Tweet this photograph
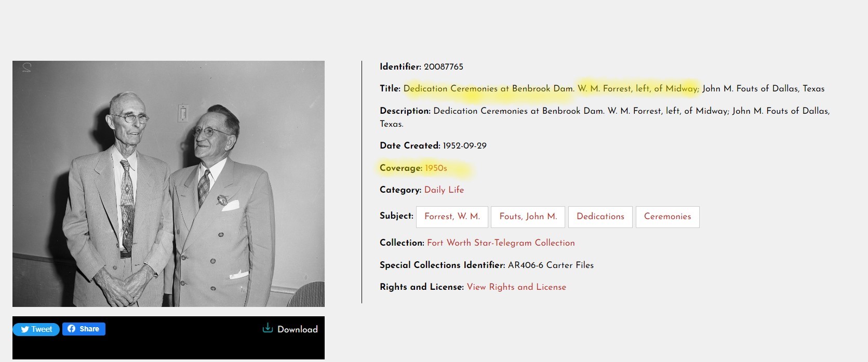Screen dimensions: 868x362 [36, 329]
